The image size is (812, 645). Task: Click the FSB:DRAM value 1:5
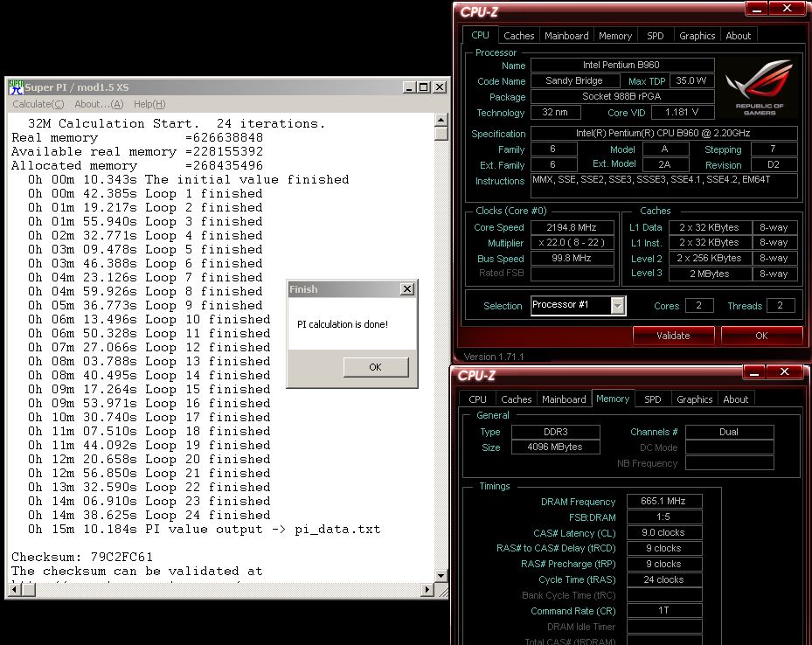(664, 517)
